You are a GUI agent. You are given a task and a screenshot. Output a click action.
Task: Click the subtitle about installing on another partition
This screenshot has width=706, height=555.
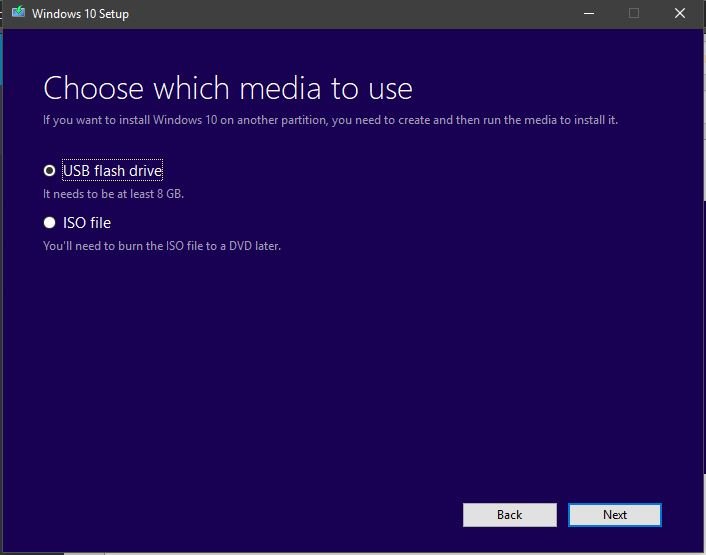tap(330, 120)
